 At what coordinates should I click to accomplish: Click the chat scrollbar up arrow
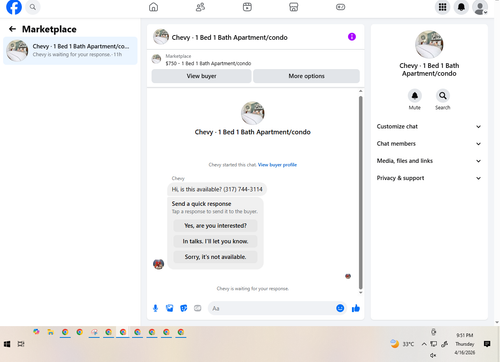pyautogui.click(x=360, y=91)
